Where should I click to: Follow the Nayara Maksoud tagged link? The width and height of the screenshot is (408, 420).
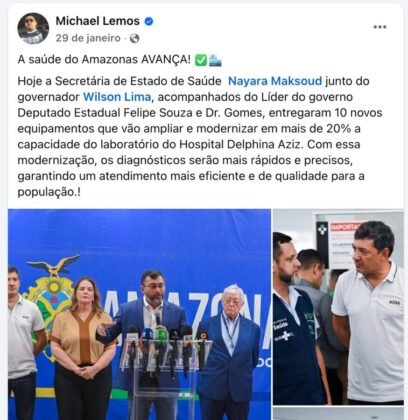point(275,81)
